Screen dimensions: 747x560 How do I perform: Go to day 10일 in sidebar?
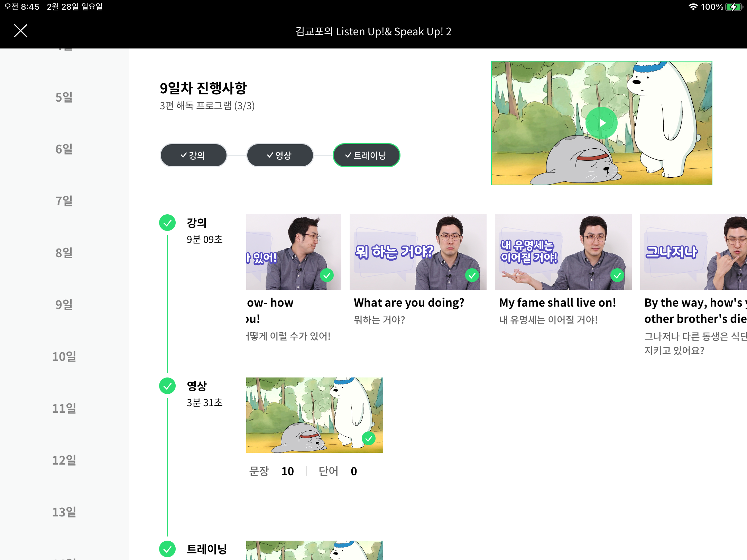pos(64,356)
